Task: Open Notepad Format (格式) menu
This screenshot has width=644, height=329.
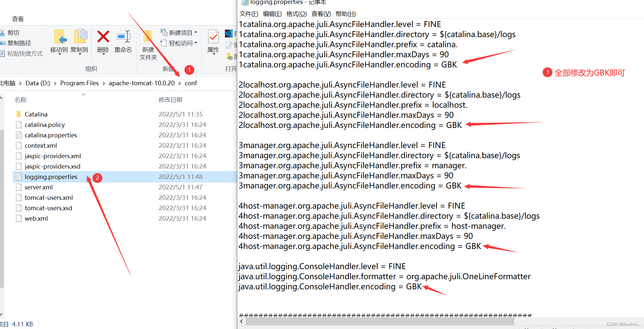Action: click(297, 14)
